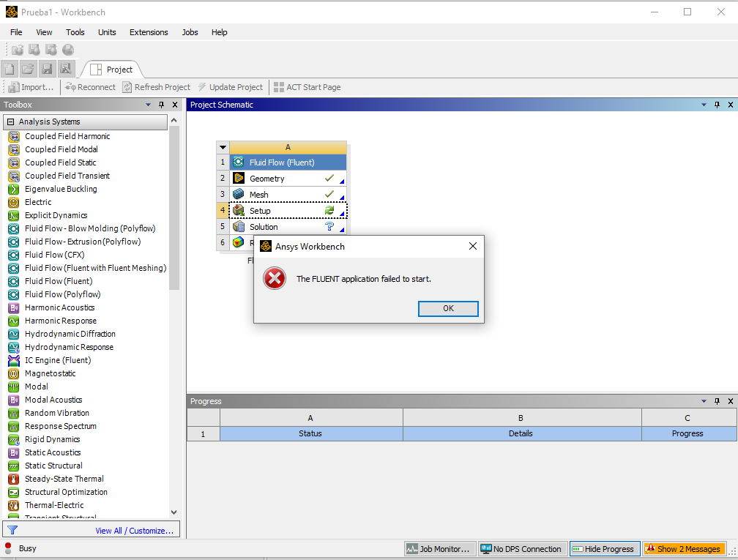Select the Fluid Flow (Fluent) header cell
The image size is (738, 560).
coord(288,163)
